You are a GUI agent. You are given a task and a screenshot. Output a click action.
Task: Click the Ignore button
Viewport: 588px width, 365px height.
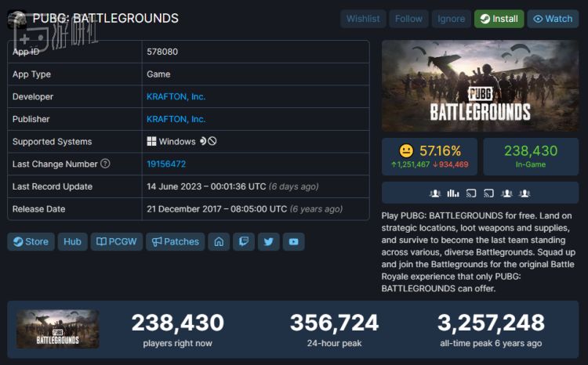(x=451, y=19)
